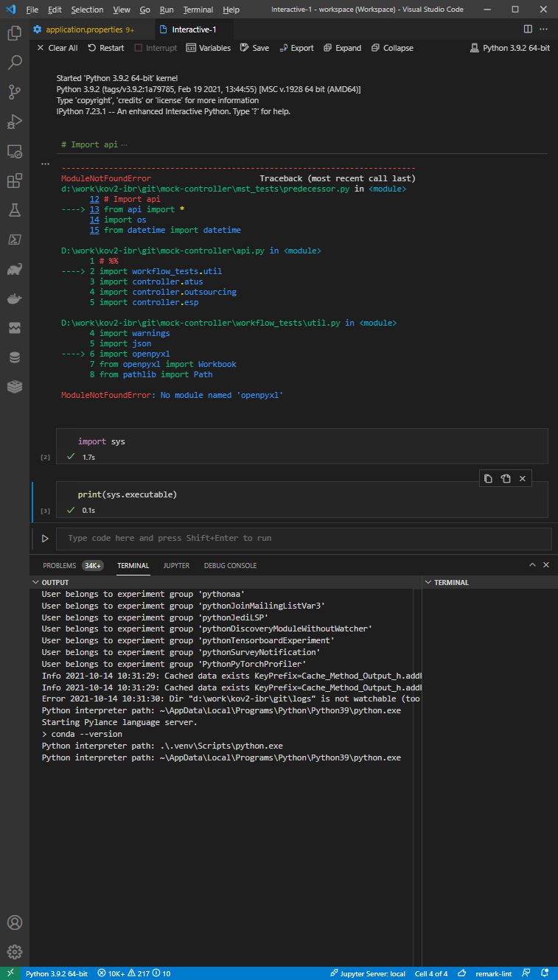The image size is (558, 980).
Task: Open the Terminal menu
Action: tap(198, 10)
